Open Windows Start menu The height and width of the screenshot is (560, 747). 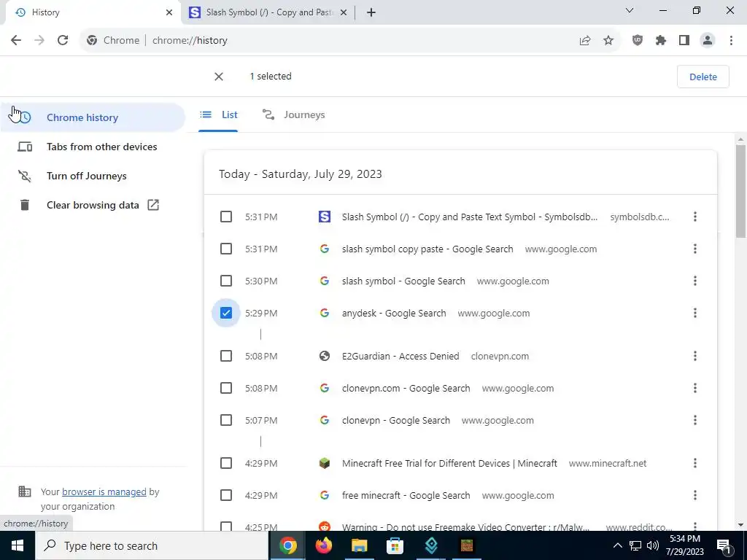coord(18,545)
